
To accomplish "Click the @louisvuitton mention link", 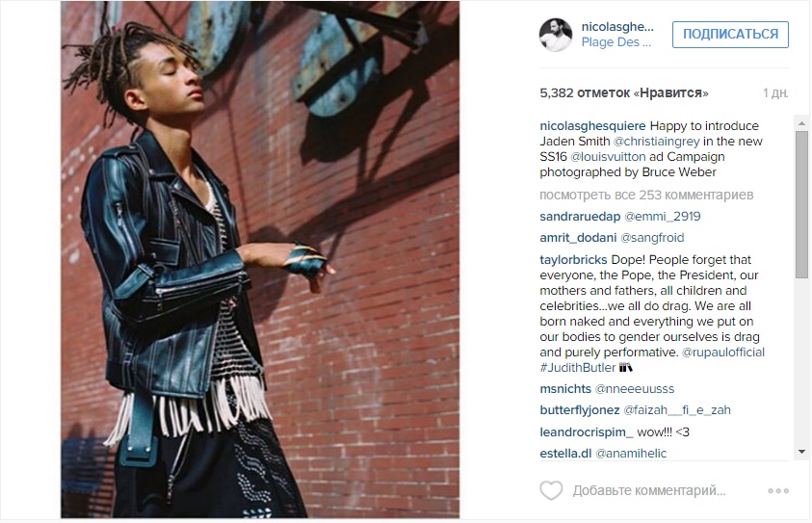I will (608, 157).
